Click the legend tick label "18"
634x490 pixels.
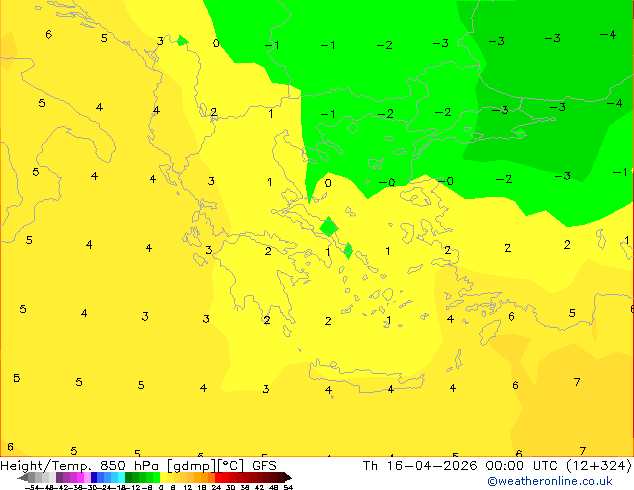coord(202,487)
